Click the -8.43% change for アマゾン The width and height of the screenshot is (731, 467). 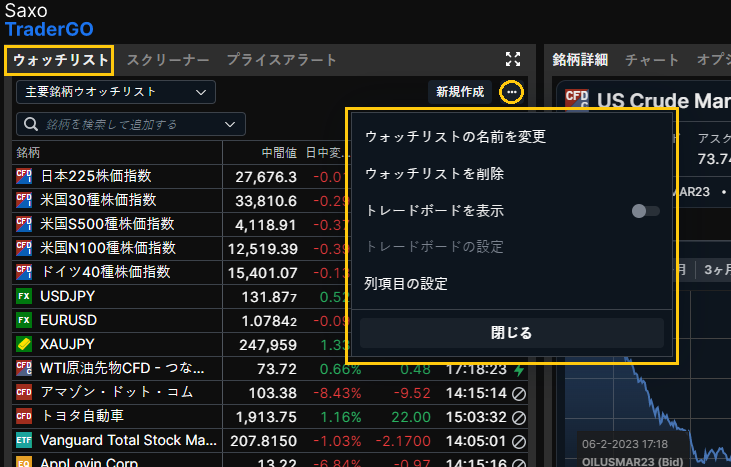point(337,393)
